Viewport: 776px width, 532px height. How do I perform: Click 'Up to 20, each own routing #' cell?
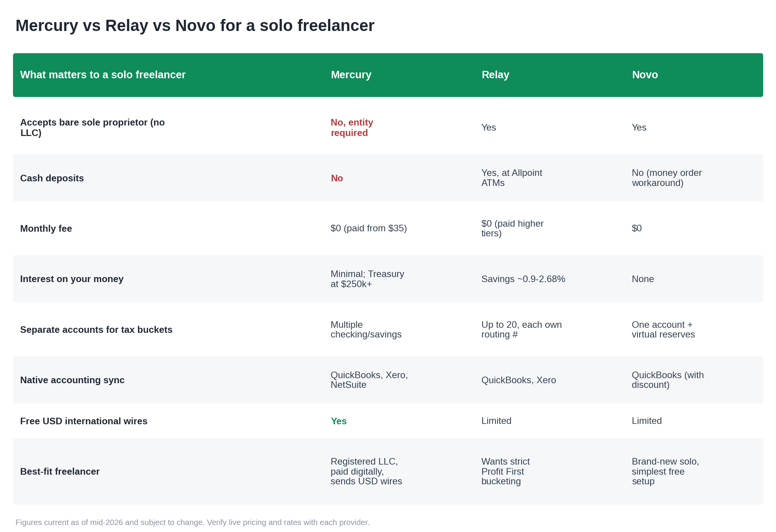[521, 329]
